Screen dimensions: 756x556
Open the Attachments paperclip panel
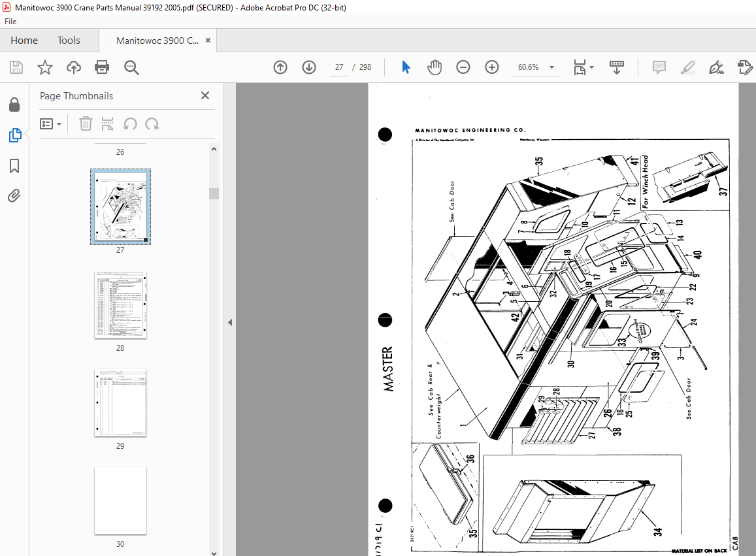(14, 196)
